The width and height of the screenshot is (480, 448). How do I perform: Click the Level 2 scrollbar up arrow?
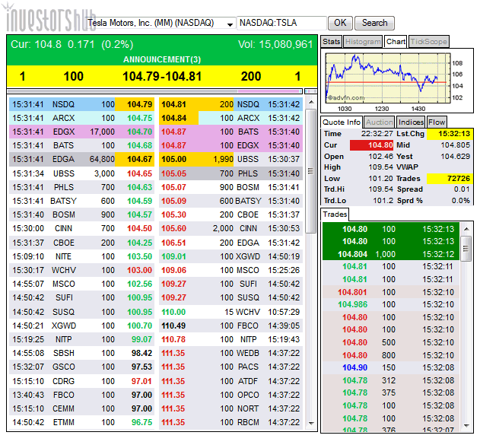click(x=310, y=100)
